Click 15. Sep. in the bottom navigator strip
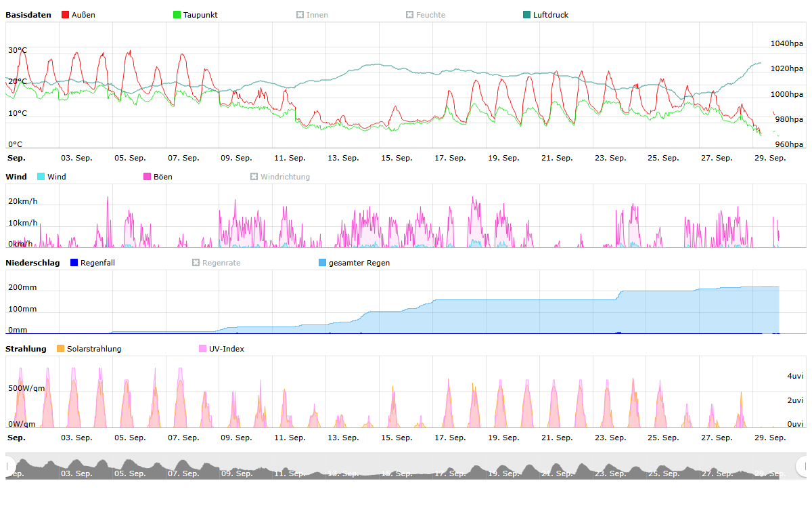The height and width of the screenshot is (508, 812). coord(396,473)
